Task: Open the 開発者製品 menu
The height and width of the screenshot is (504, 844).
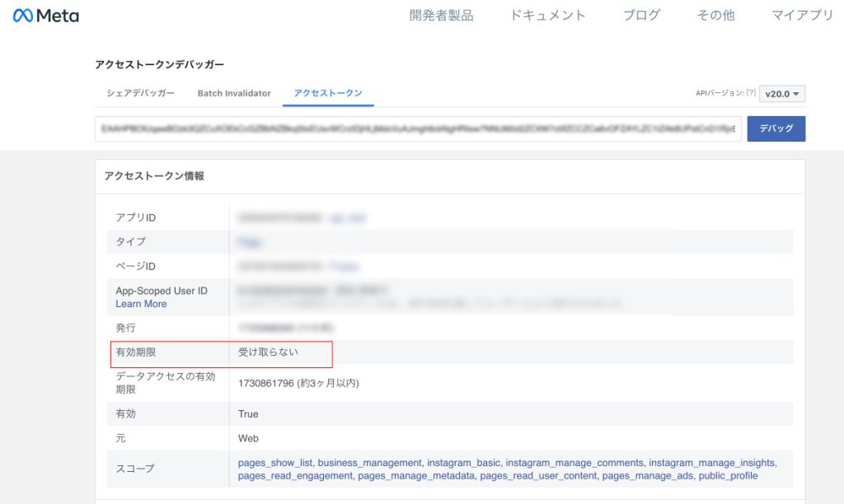Action: pos(441,16)
